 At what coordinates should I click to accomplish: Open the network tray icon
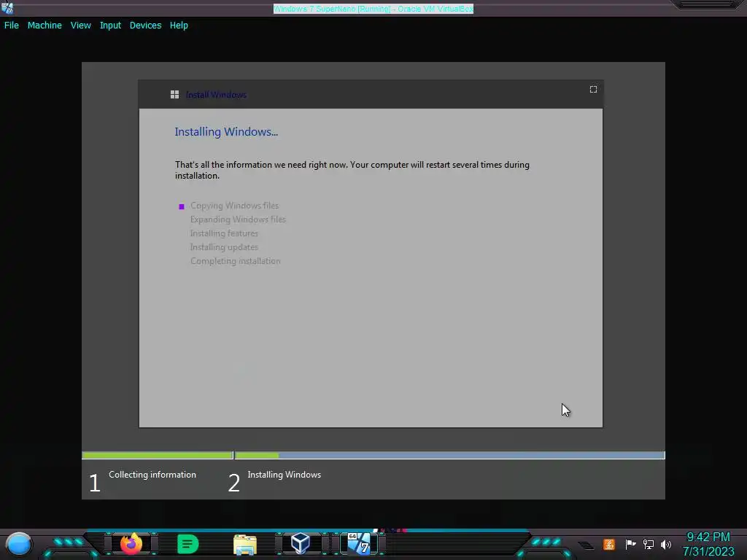648,544
